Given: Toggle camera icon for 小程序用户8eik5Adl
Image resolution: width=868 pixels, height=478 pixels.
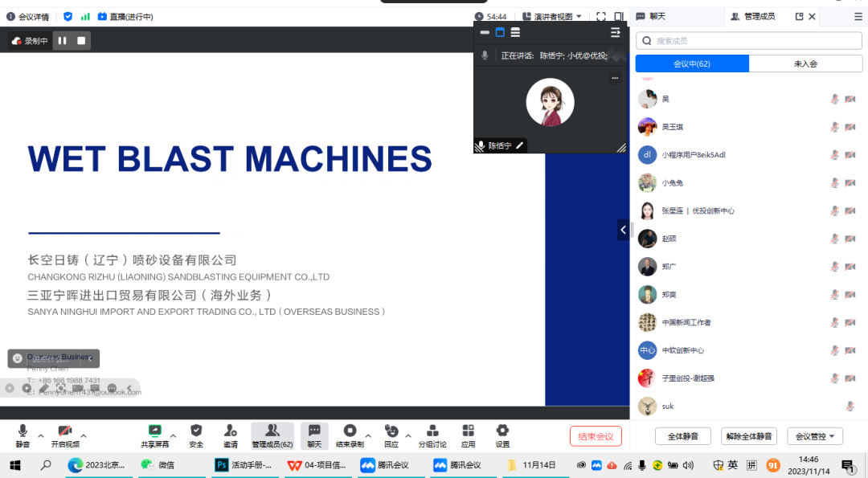Looking at the screenshot, I should click(x=850, y=155).
